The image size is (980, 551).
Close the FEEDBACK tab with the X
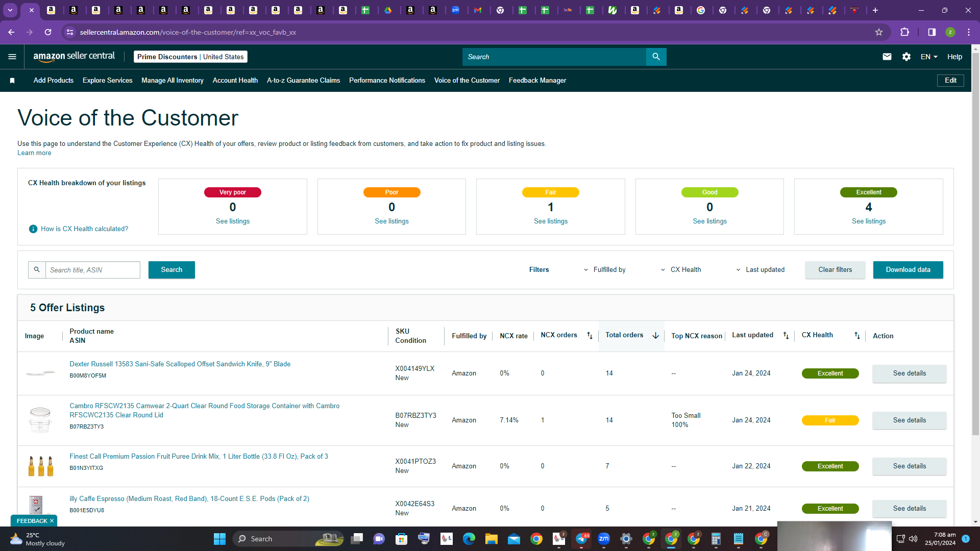click(52, 521)
